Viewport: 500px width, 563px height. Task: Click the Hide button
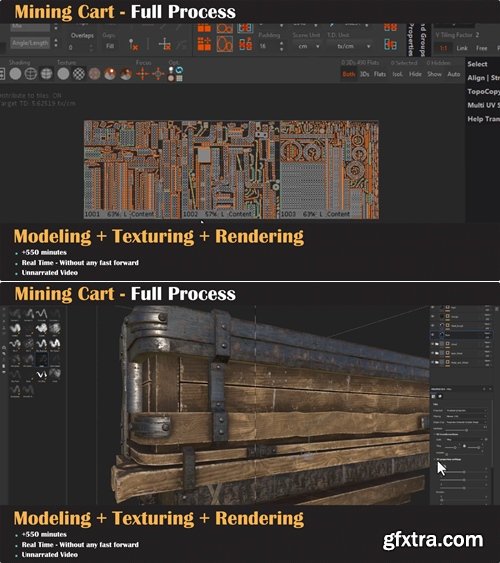click(x=415, y=74)
